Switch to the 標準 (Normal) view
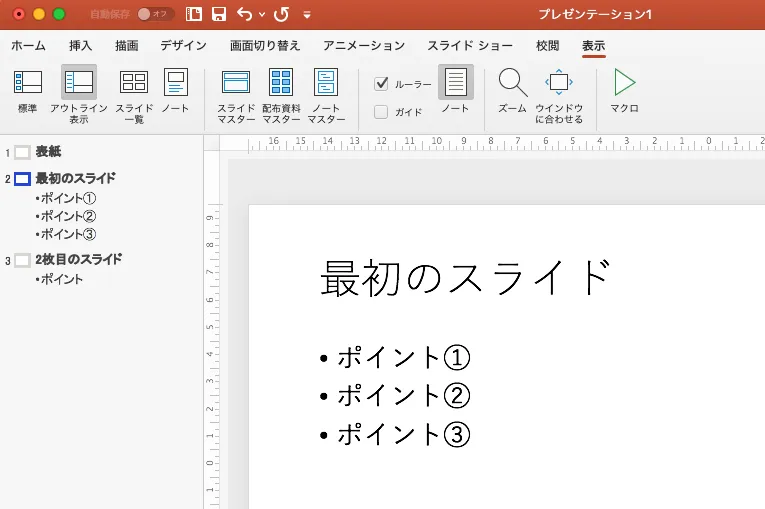This screenshot has width=765, height=509. pos(28,91)
